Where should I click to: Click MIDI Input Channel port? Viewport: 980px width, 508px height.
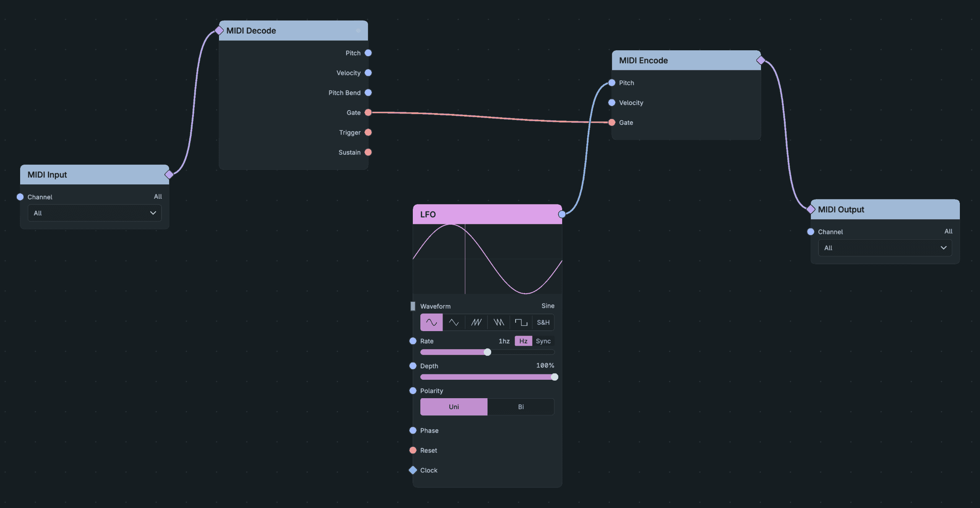tap(20, 197)
